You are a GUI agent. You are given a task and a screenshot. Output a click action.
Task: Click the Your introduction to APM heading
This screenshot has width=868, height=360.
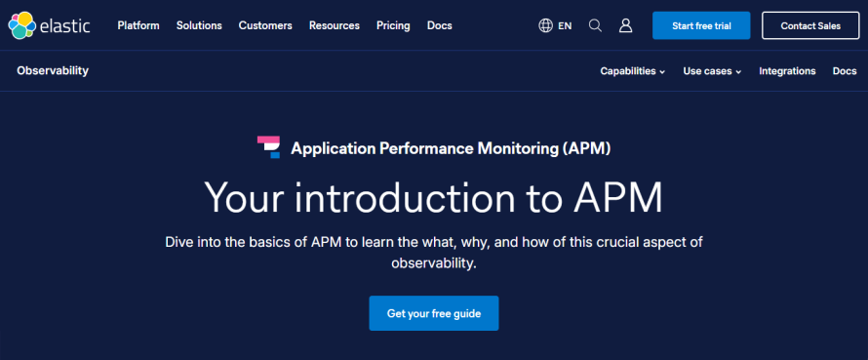click(x=433, y=197)
